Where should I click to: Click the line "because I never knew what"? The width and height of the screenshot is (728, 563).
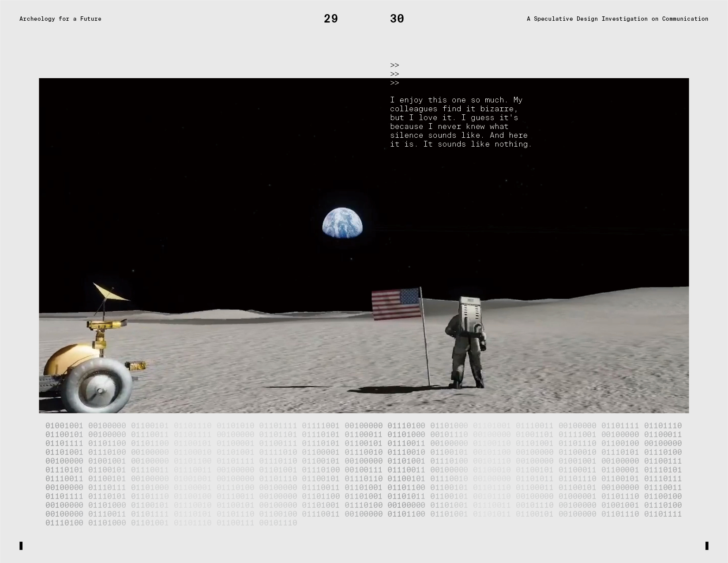449,126
